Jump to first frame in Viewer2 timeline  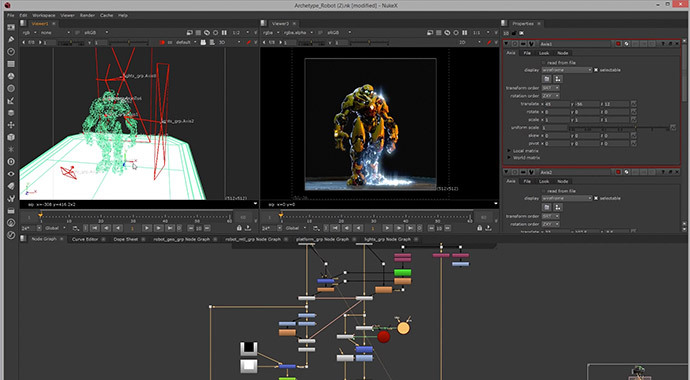pos(335,228)
